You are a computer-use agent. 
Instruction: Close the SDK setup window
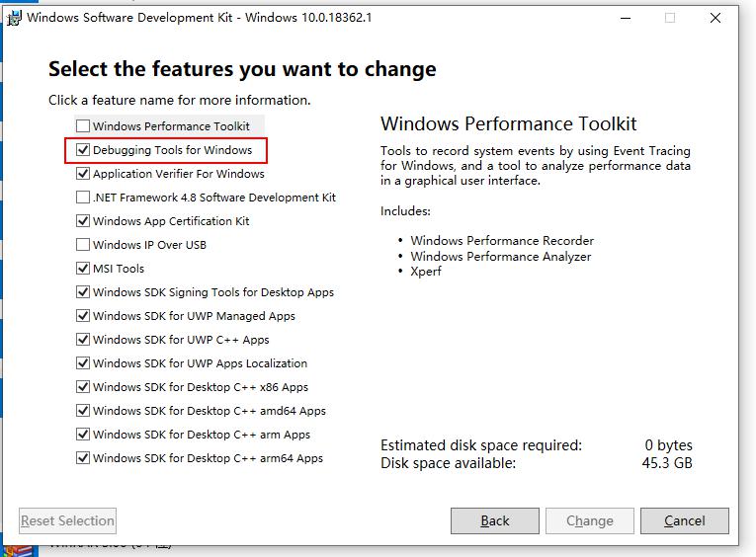tap(715, 18)
